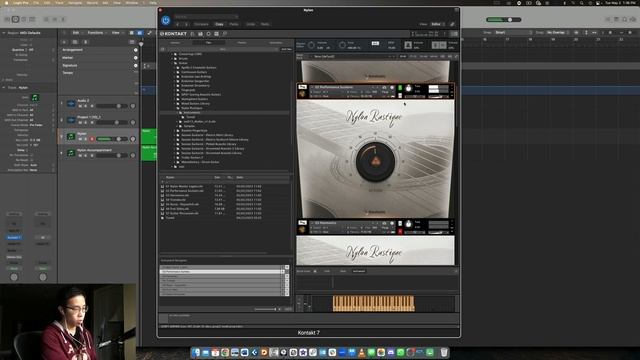Open the View Editor dropdown
Screen dimensions: 640x360
437,24
